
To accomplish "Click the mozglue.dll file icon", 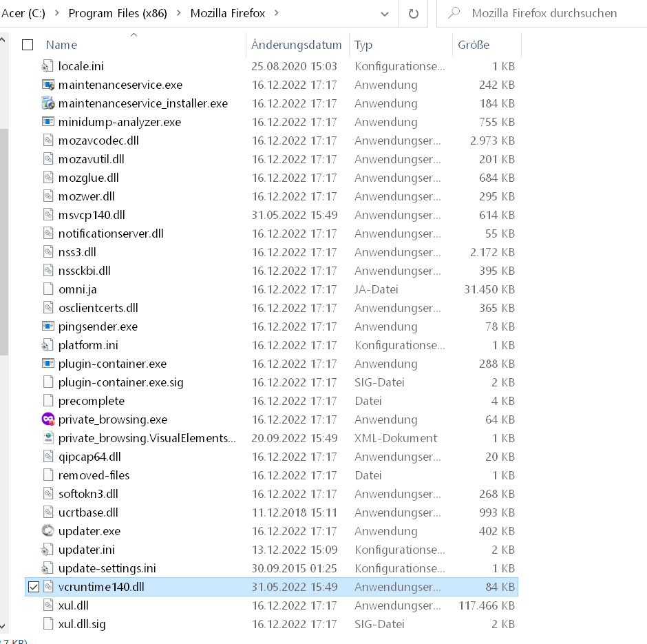I will (48, 178).
